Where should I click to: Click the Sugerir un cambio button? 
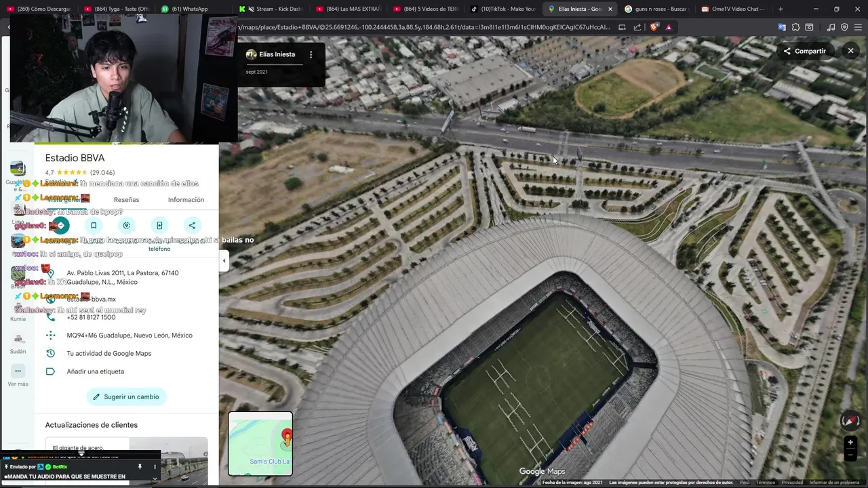tap(126, 396)
